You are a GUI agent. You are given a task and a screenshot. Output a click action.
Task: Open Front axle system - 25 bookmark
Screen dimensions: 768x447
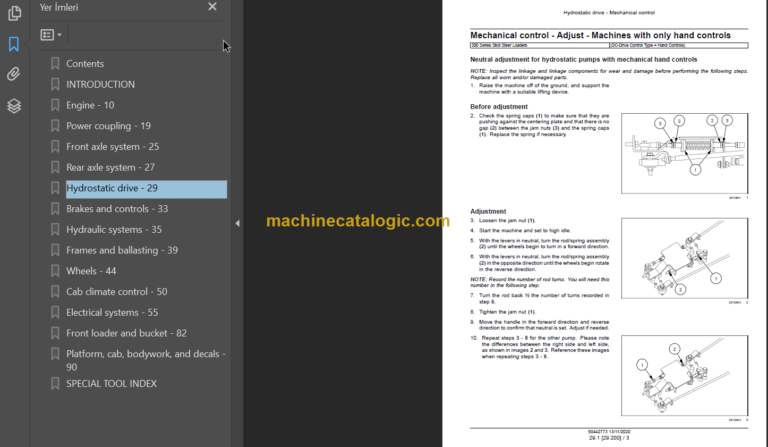[x=113, y=146]
